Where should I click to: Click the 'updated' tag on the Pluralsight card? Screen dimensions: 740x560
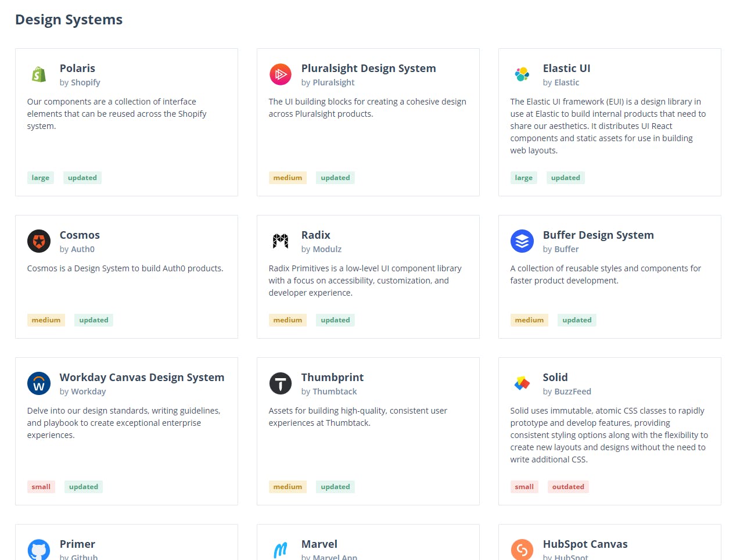[336, 178]
